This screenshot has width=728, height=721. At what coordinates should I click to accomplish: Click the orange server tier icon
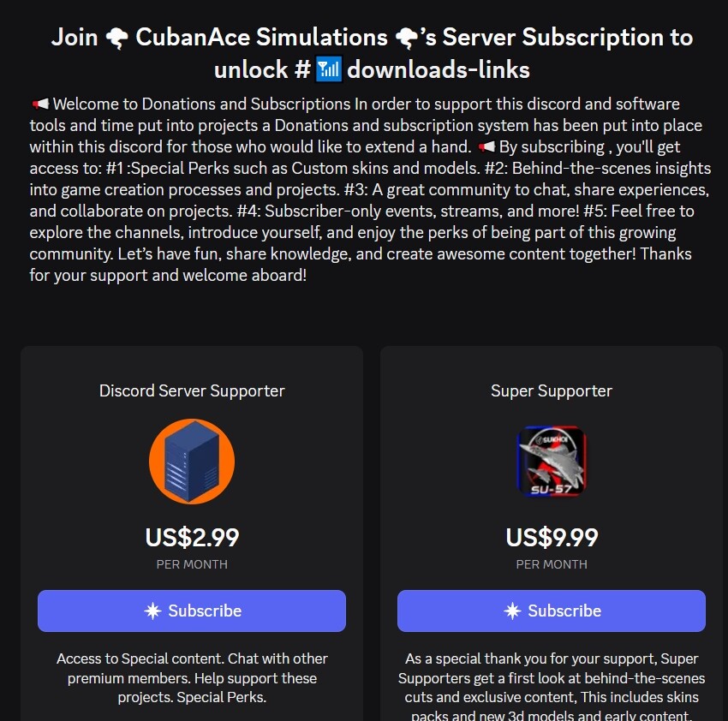coord(192,462)
